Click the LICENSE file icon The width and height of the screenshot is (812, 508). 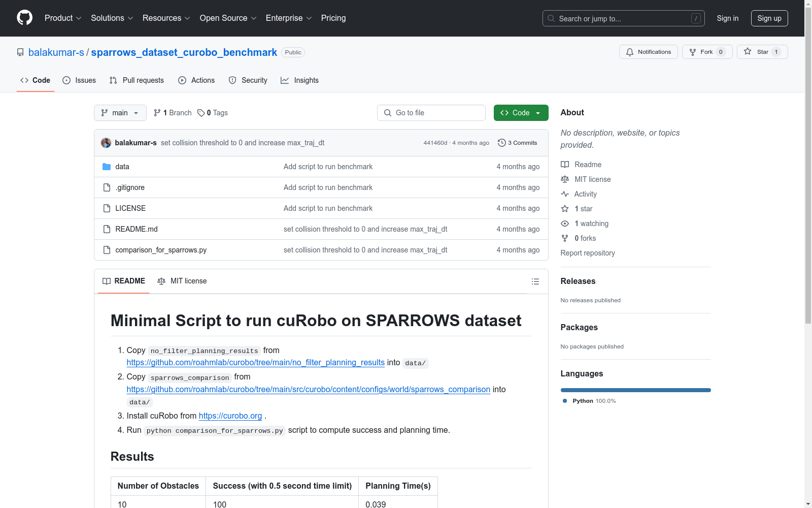(107, 208)
